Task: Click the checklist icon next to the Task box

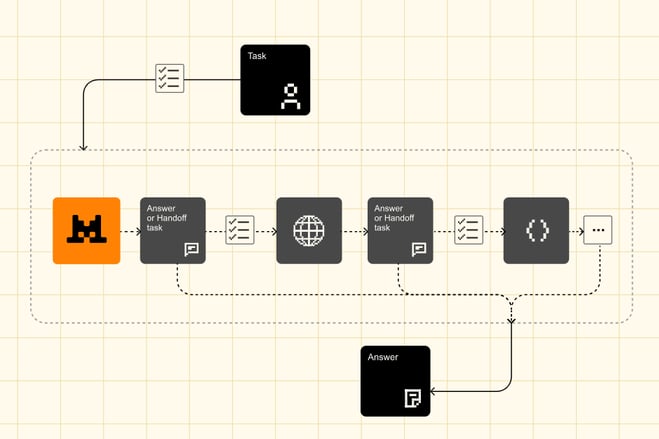Action: pyautogui.click(x=170, y=79)
